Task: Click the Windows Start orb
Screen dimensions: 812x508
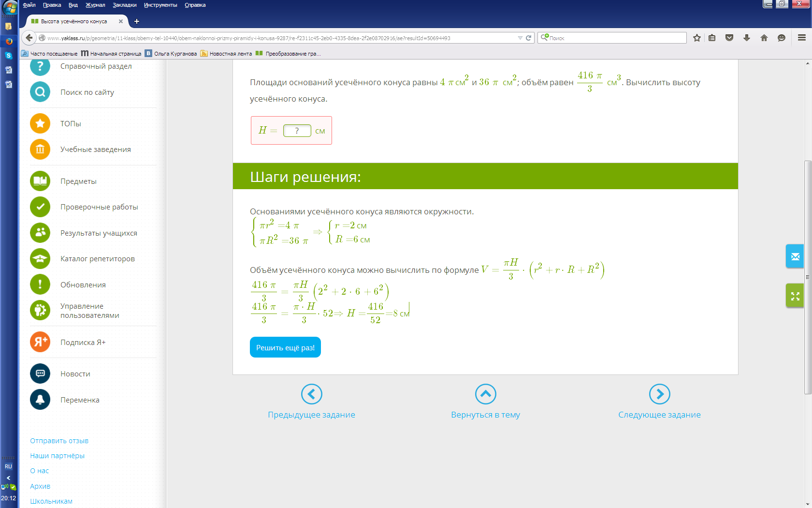Action: click(x=10, y=8)
